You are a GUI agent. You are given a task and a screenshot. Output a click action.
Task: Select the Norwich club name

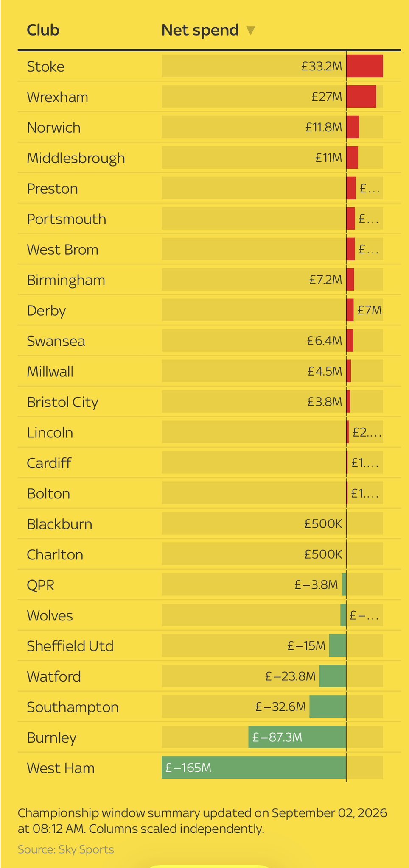pyautogui.click(x=53, y=128)
